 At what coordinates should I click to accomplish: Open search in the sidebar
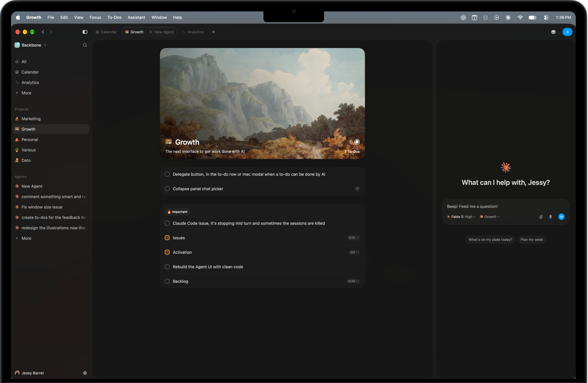pos(85,45)
